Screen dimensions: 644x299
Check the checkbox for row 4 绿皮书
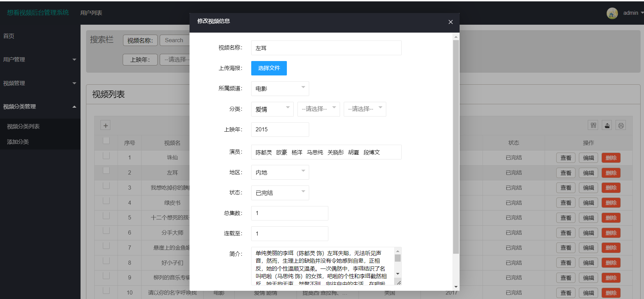(106, 201)
